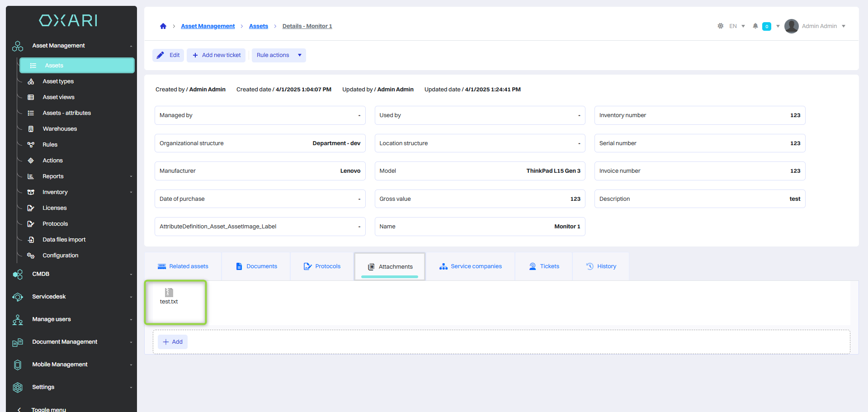This screenshot has height=412, width=868.
Task: Follow the Assets breadcrumb link
Action: [x=258, y=26]
